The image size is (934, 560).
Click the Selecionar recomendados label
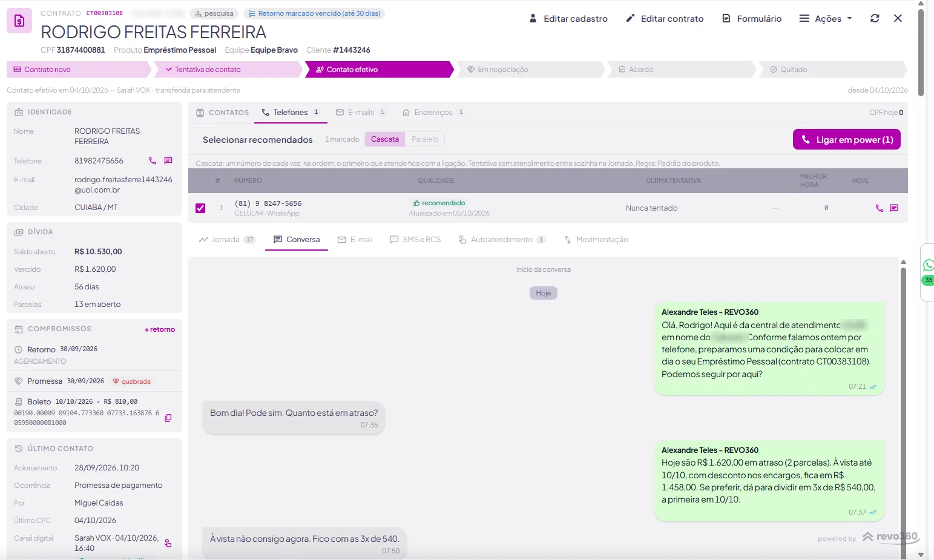[258, 140]
